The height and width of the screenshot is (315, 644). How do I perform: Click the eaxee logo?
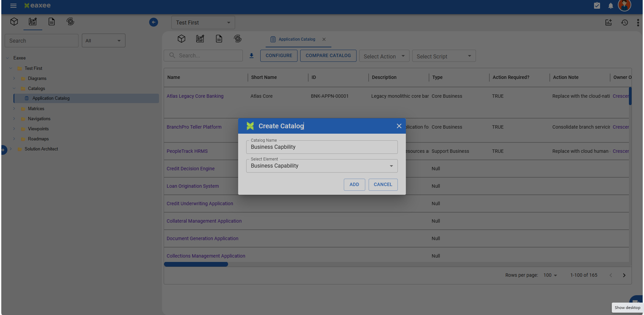point(38,5)
